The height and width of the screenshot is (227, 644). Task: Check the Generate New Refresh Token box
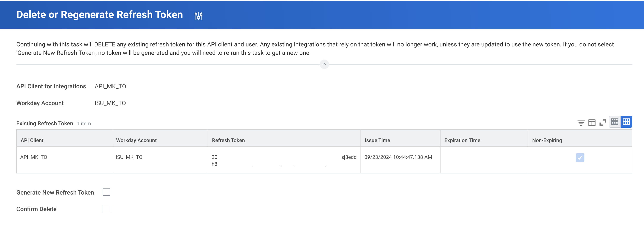point(106,192)
